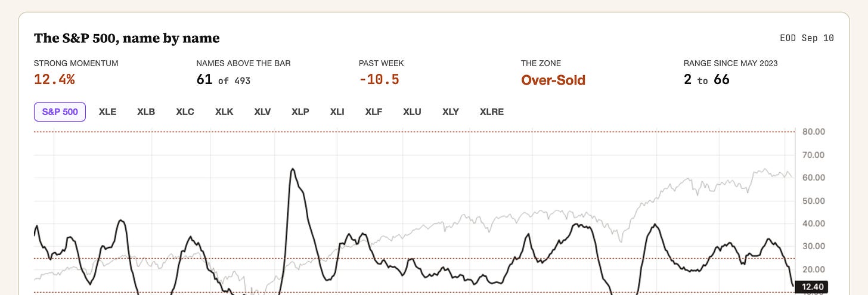Click the 'PAST WEEK' heading
The height and width of the screenshot is (295, 868).
coord(382,63)
